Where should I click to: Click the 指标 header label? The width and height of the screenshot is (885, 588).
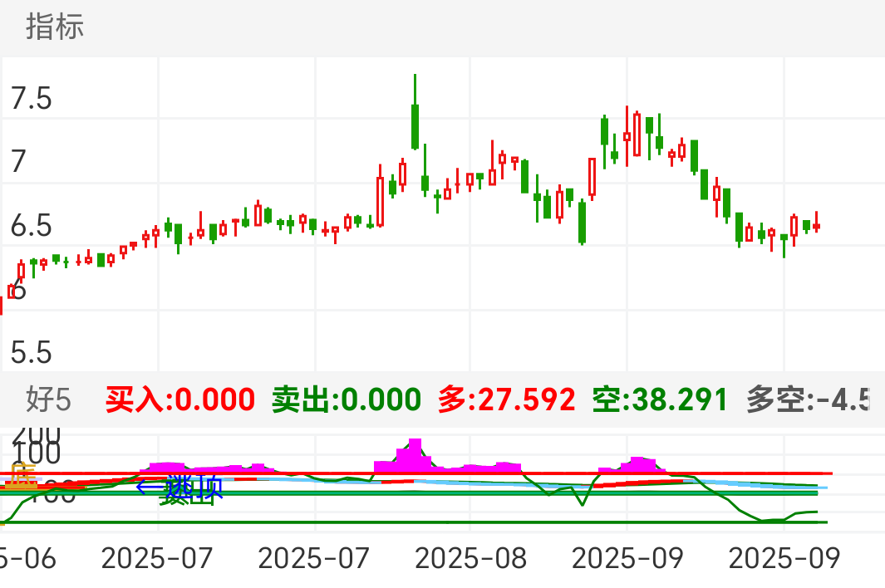click(55, 27)
